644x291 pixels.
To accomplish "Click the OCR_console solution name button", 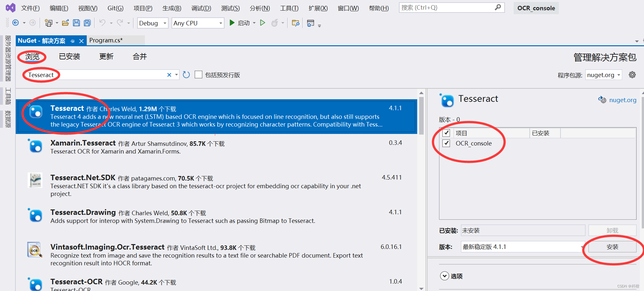I will point(536,8).
